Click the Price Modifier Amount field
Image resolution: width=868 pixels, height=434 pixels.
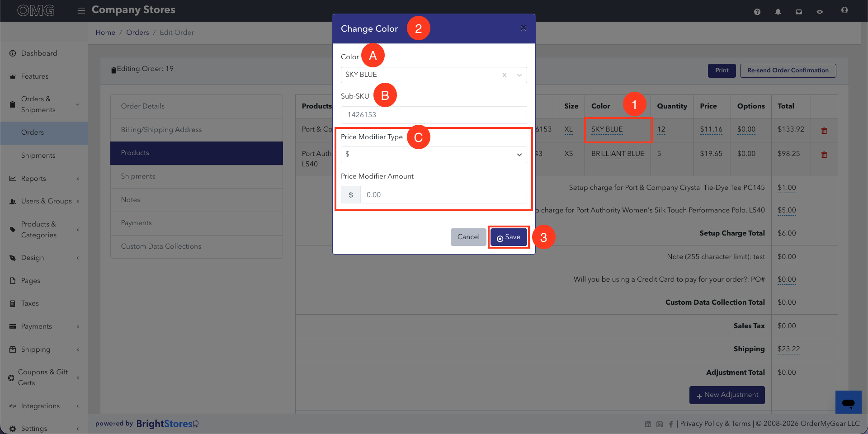443,195
